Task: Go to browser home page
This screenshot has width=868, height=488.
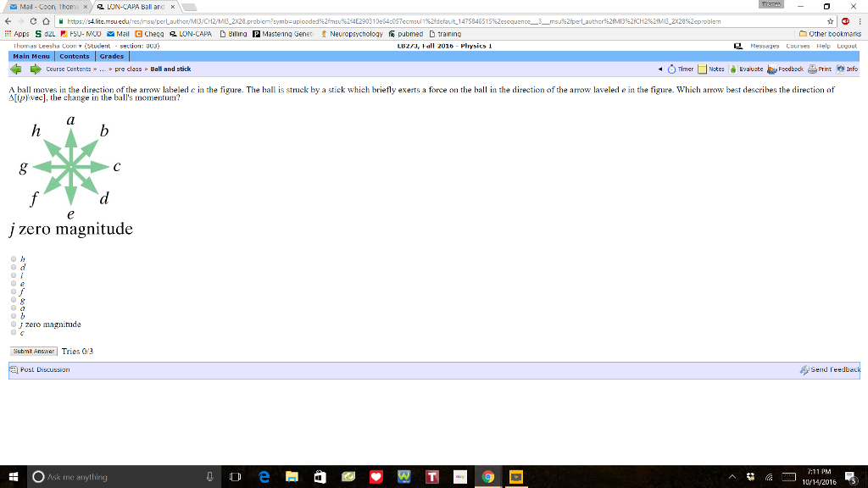Action: click(x=46, y=21)
